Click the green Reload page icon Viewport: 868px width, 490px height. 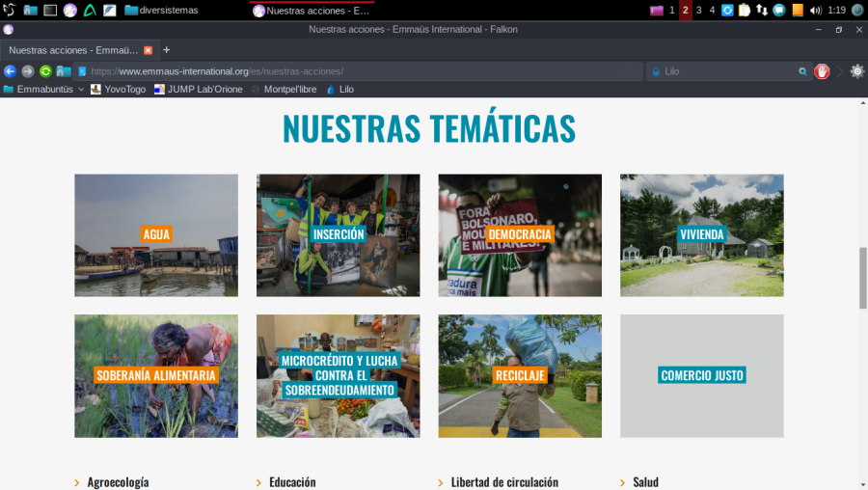45,71
